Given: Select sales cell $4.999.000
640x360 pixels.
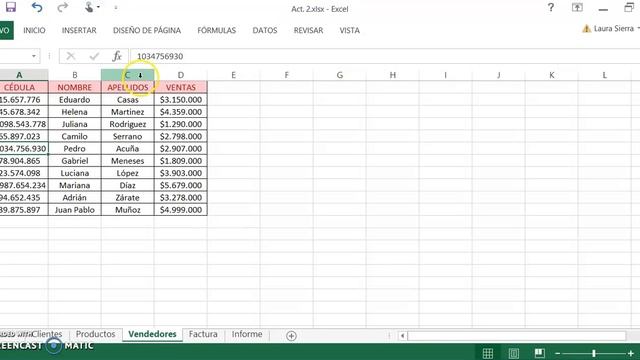Looking at the screenshot, I should click(x=181, y=210).
